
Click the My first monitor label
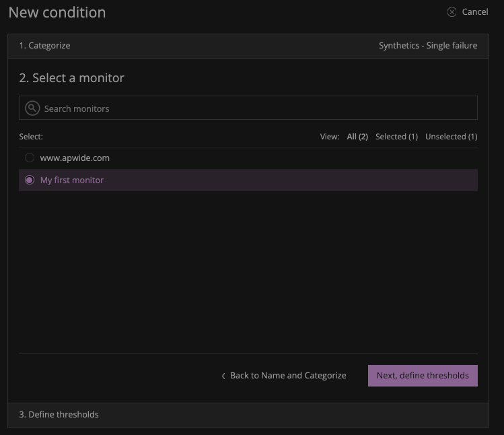click(72, 180)
